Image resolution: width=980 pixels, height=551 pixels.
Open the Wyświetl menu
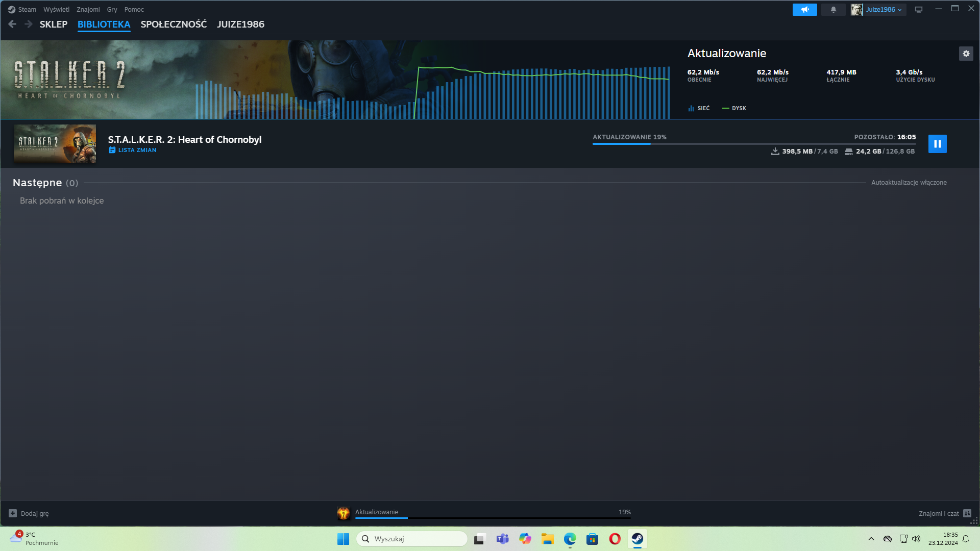pyautogui.click(x=56, y=10)
